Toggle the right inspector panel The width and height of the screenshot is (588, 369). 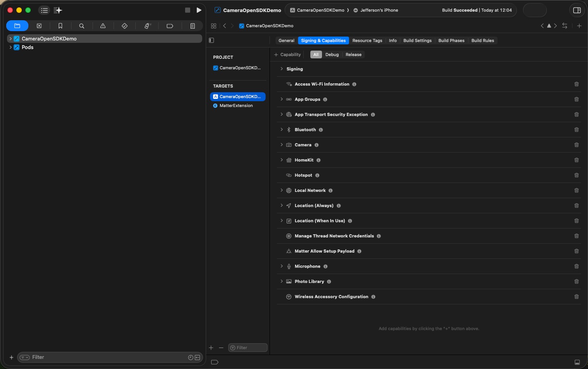coord(577,10)
